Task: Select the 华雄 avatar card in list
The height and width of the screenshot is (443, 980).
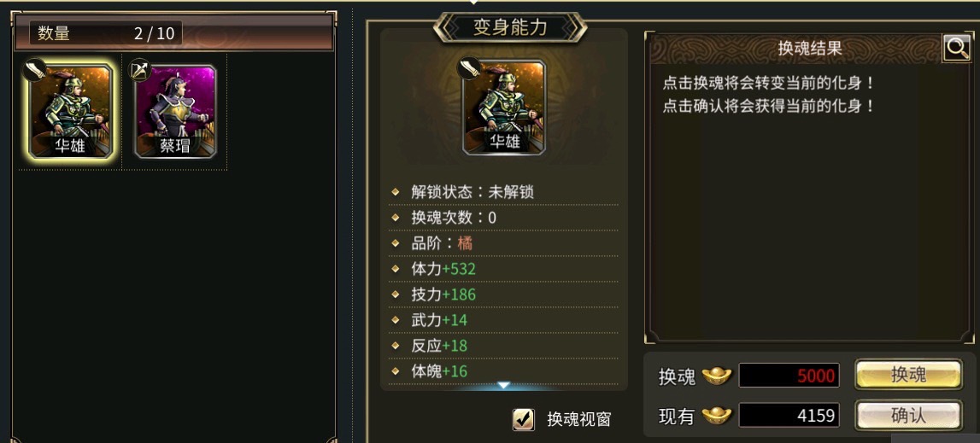Action: point(70,111)
